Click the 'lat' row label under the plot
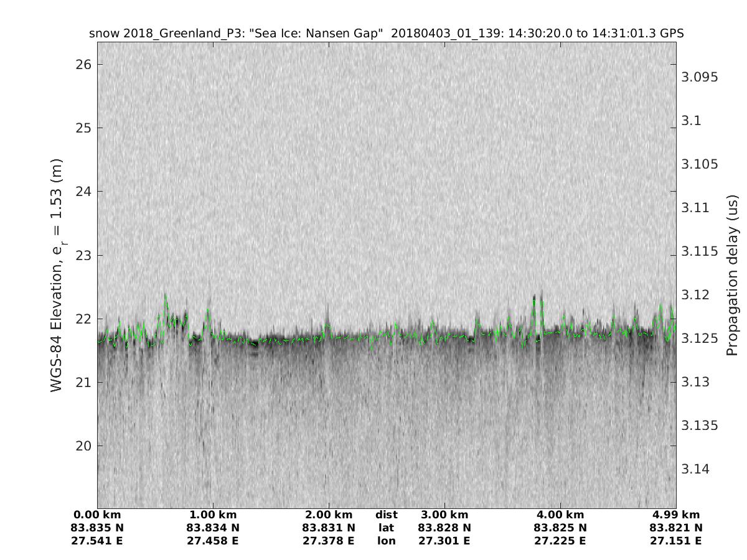The image size is (747, 560). [387, 528]
